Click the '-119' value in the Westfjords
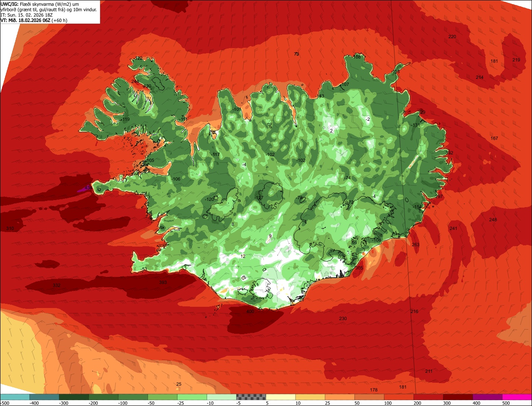The width and height of the screenshot is (532, 406). point(125,119)
